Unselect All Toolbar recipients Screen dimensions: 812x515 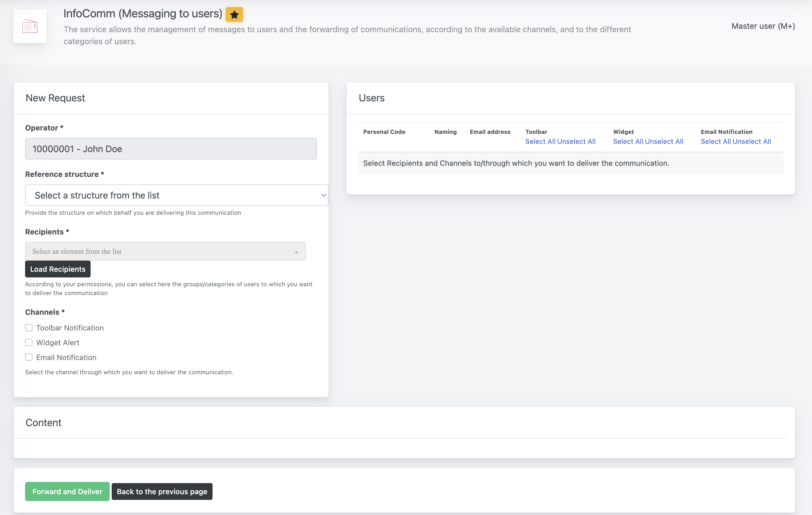(577, 141)
